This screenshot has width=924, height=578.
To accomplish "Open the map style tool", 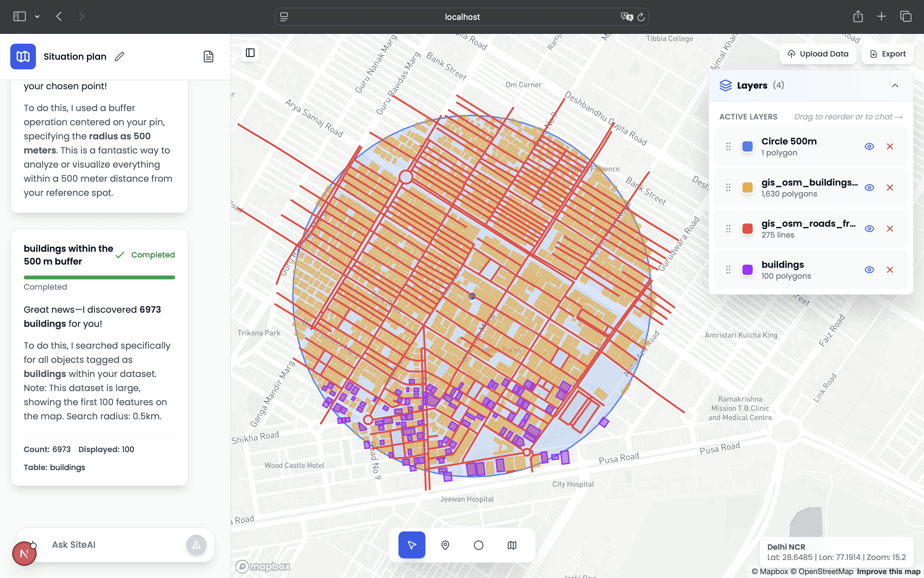I will tap(512, 545).
